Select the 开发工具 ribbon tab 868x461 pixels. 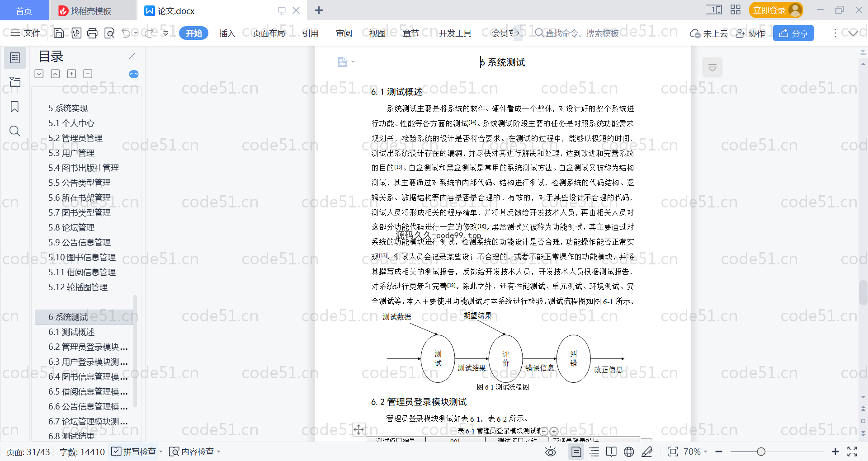(455, 33)
